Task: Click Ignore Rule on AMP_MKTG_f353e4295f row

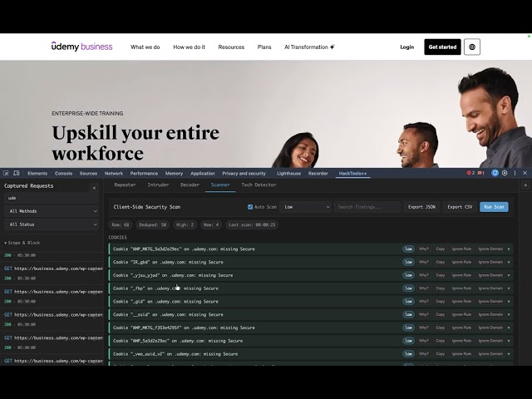Action: [x=461, y=328]
